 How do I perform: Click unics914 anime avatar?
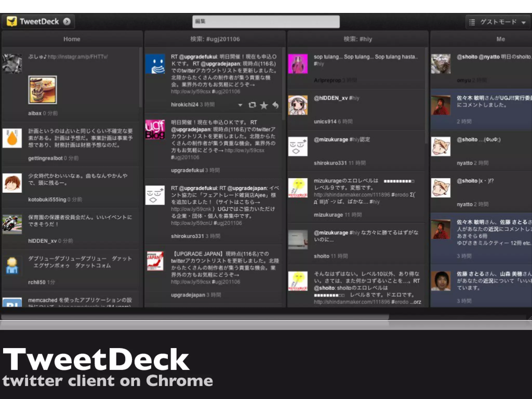click(298, 105)
